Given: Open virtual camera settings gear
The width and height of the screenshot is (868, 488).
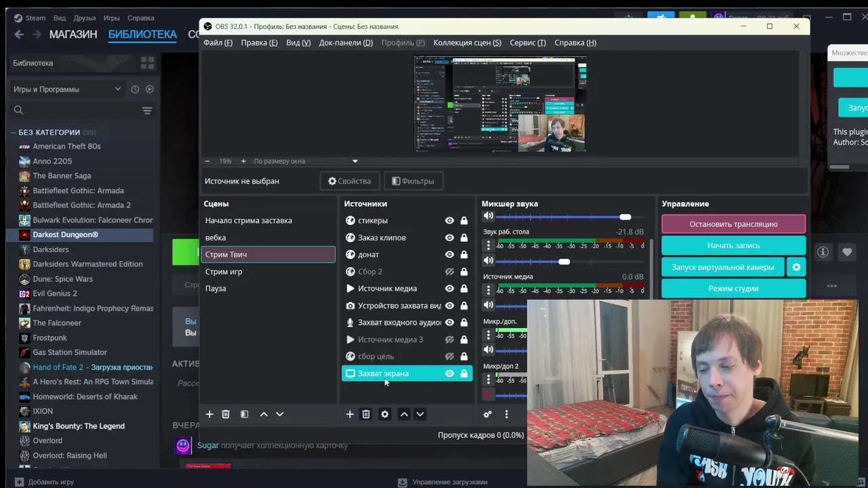Looking at the screenshot, I should click(796, 267).
